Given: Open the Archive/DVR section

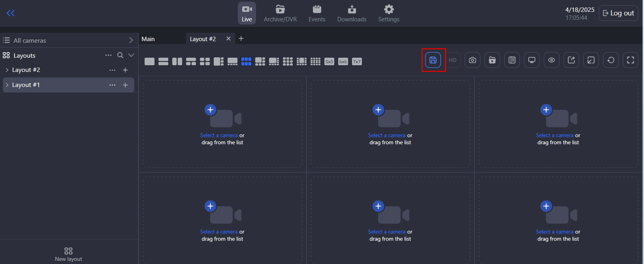Looking at the screenshot, I should pyautogui.click(x=280, y=13).
